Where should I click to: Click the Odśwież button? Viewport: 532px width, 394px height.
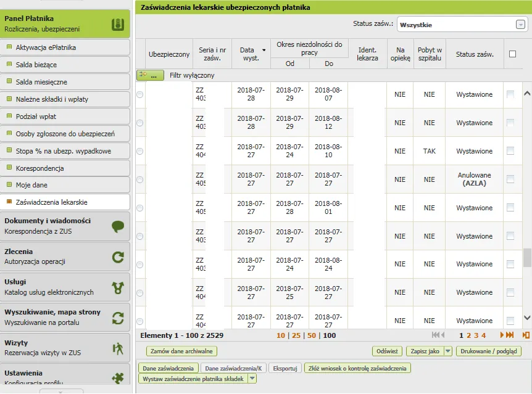tap(388, 351)
